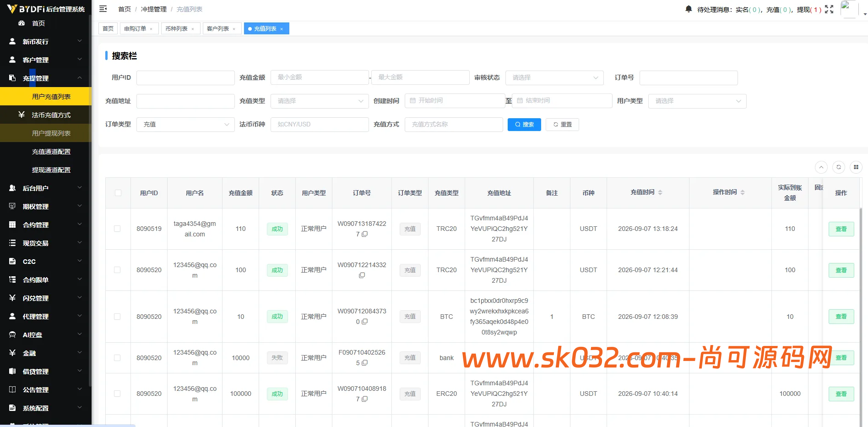The height and width of the screenshot is (427, 868).
Task: Expand the 新币发行 sidebar menu
Action: (46, 42)
